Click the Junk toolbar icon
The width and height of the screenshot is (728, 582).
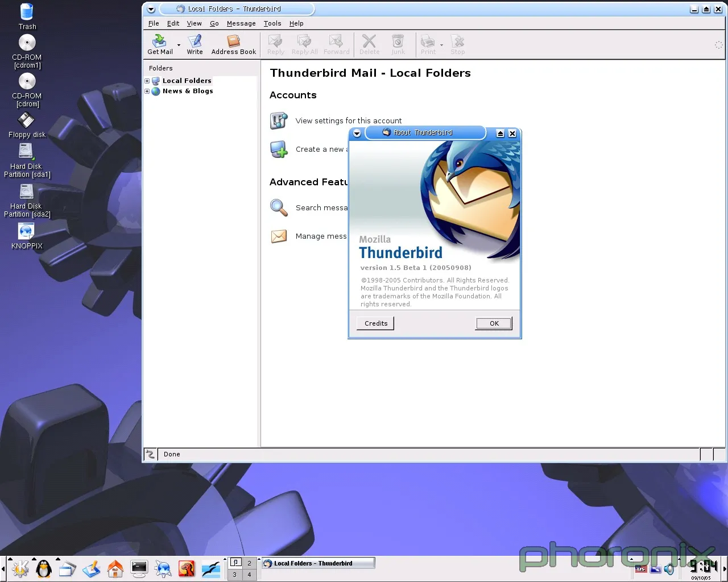coord(398,44)
